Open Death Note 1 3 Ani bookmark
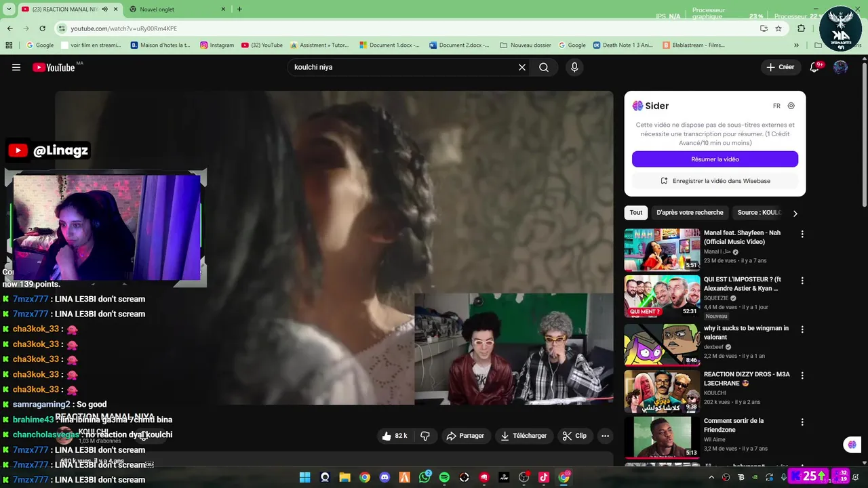Image resolution: width=868 pixels, height=488 pixels. pyautogui.click(x=623, y=45)
